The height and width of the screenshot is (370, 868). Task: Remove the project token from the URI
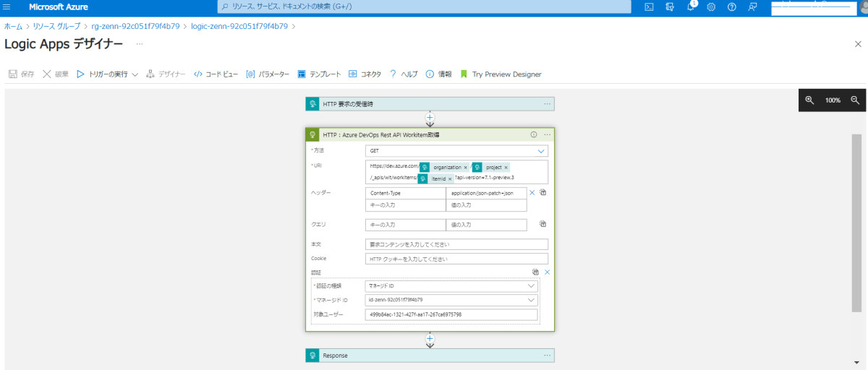tap(506, 167)
